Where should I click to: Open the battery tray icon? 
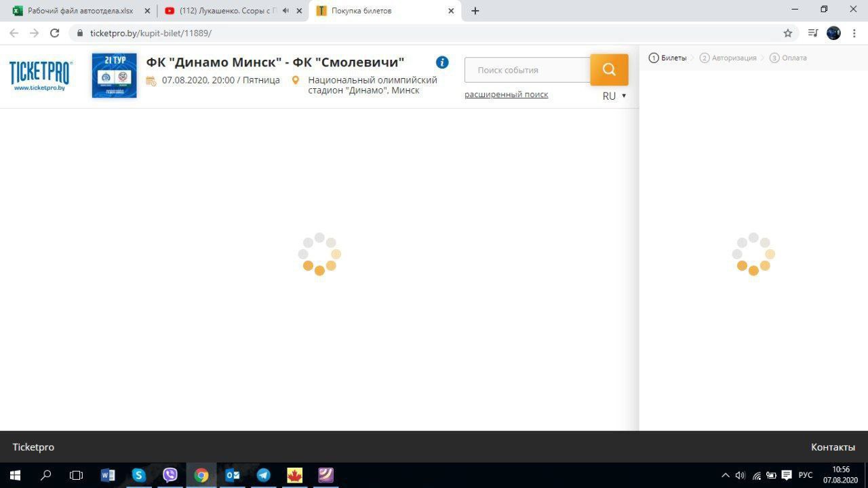[x=771, y=475]
